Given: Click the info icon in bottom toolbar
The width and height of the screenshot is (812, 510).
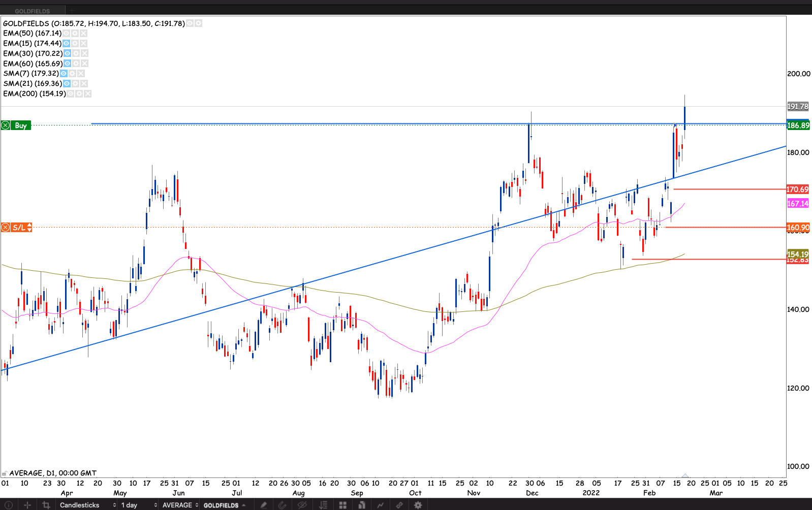Looking at the screenshot, I should pos(9,505).
